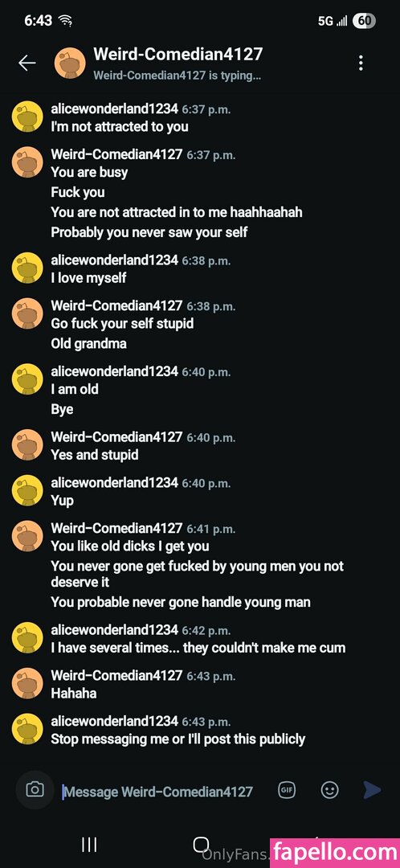Open the GIF picker
The width and height of the screenshot is (400, 868).
(287, 790)
